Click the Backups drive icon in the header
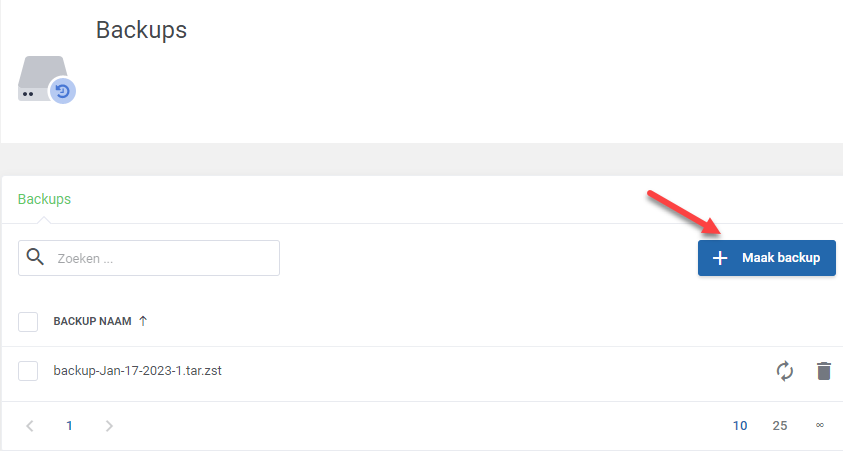 pyautogui.click(x=47, y=80)
